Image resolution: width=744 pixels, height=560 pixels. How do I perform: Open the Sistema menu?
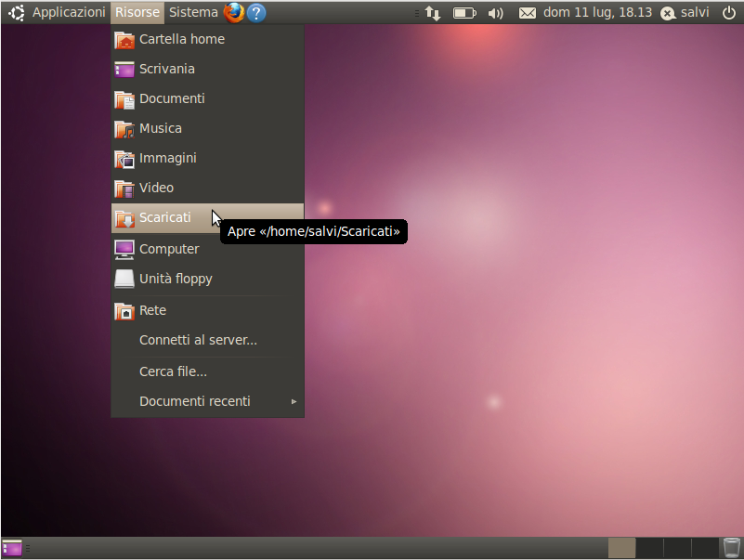[x=193, y=12]
